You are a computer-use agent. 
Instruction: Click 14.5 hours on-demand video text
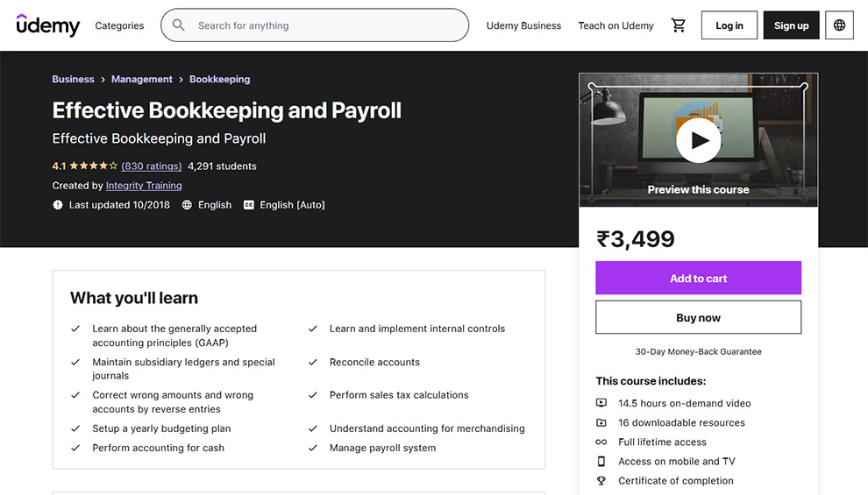click(684, 403)
